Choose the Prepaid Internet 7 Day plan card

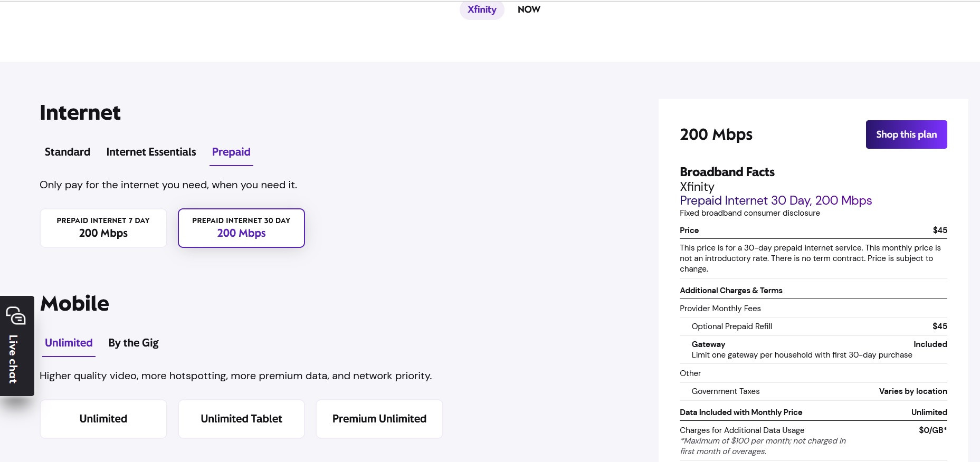[103, 228]
